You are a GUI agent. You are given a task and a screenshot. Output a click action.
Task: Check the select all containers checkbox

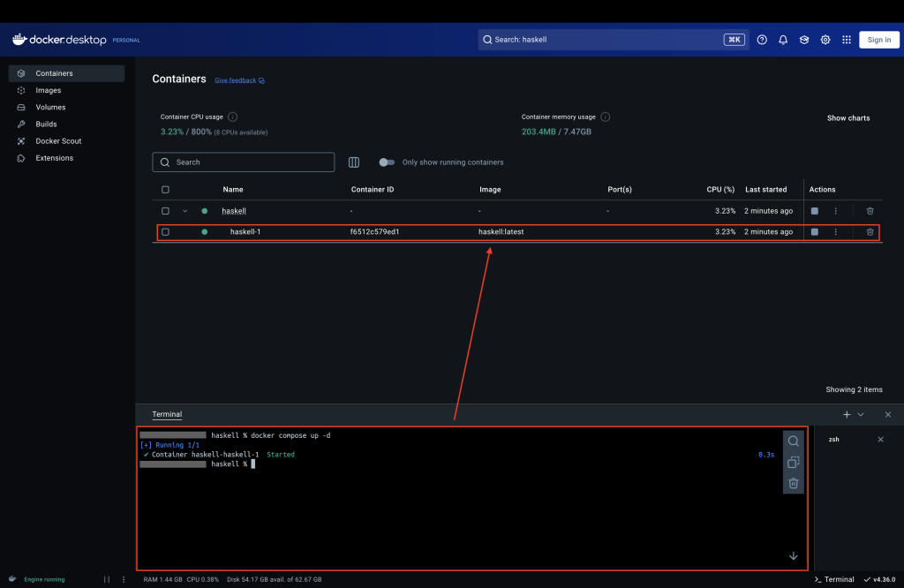(x=165, y=190)
